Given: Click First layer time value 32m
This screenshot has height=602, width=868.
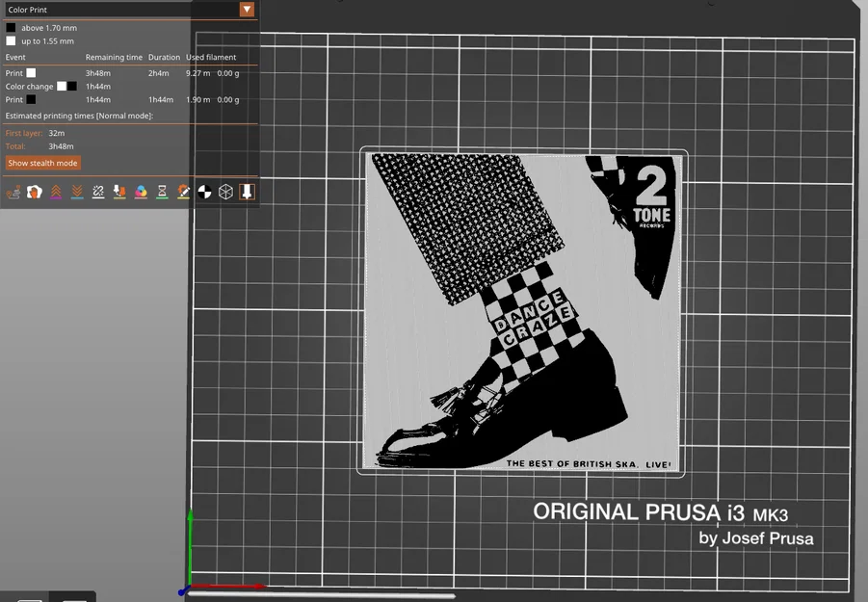Looking at the screenshot, I should click(57, 133).
